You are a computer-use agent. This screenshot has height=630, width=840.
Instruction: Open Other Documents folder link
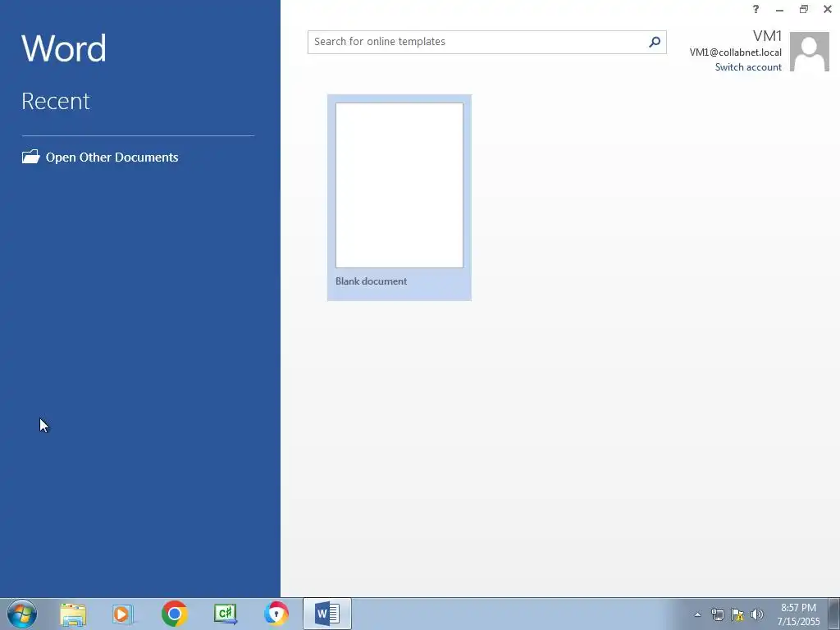(x=100, y=157)
